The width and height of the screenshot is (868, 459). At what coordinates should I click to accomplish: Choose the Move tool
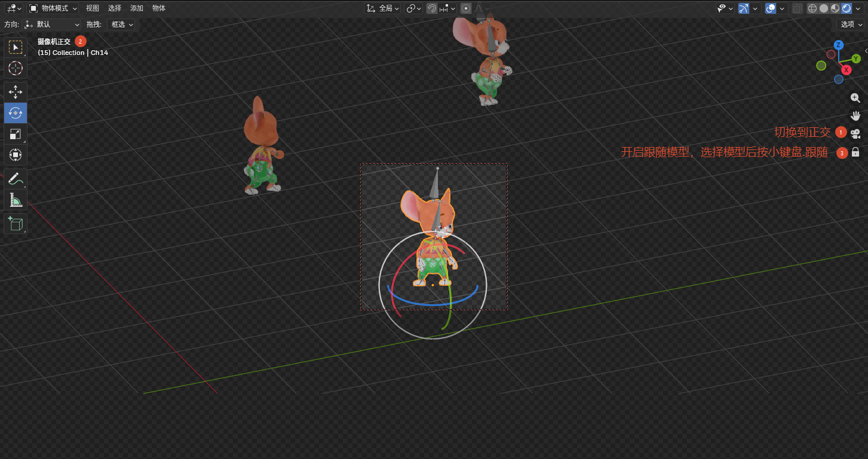[x=16, y=91]
